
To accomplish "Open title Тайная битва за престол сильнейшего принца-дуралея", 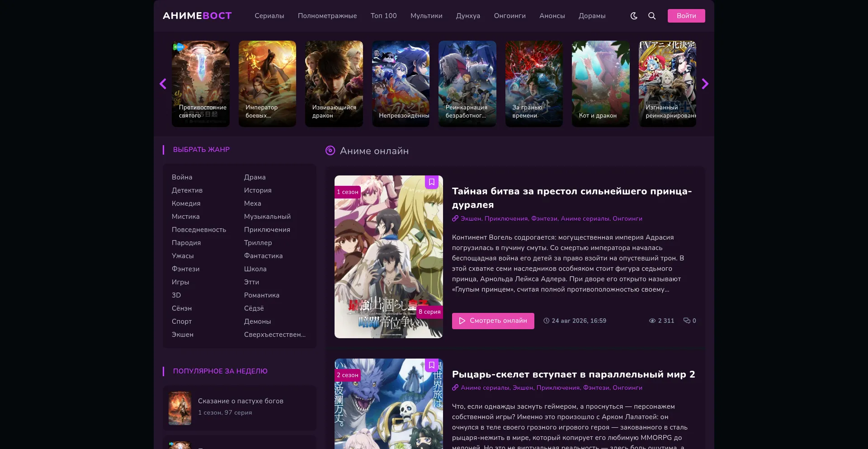I will pyautogui.click(x=572, y=198).
